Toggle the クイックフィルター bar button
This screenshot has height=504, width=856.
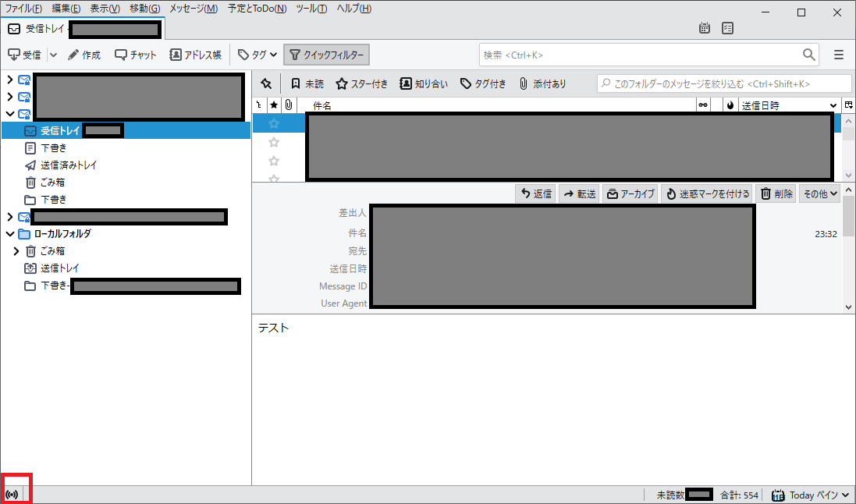point(326,55)
